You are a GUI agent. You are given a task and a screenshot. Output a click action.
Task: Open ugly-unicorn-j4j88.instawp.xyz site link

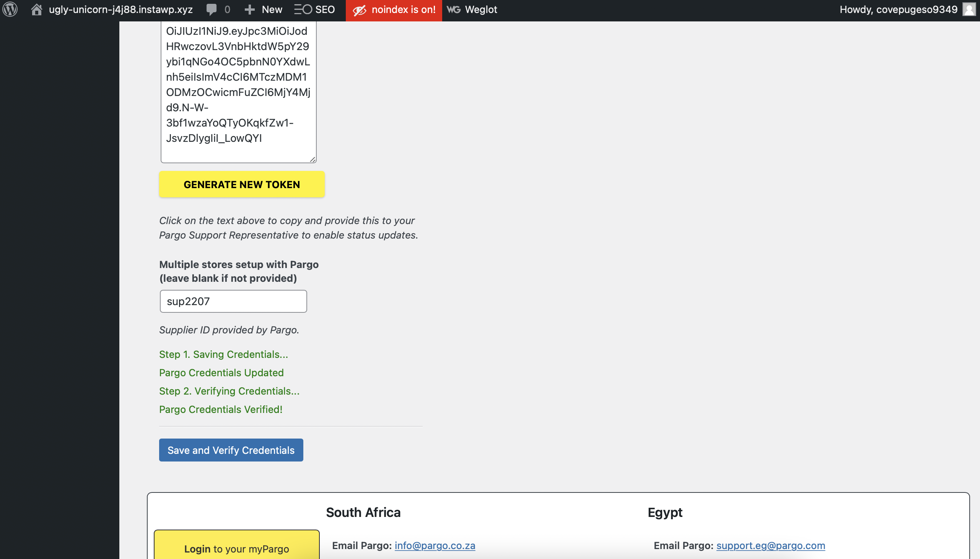click(x=120, y=10)
